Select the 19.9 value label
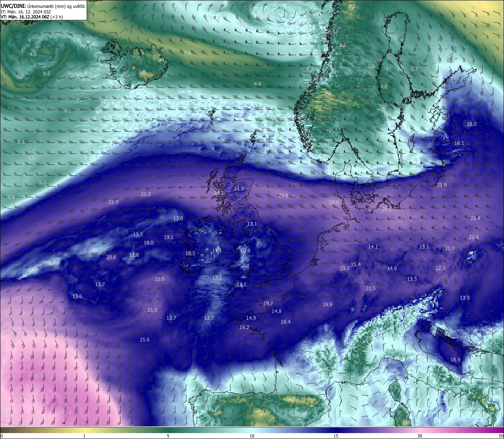504x439 pixels. point(327,304)
